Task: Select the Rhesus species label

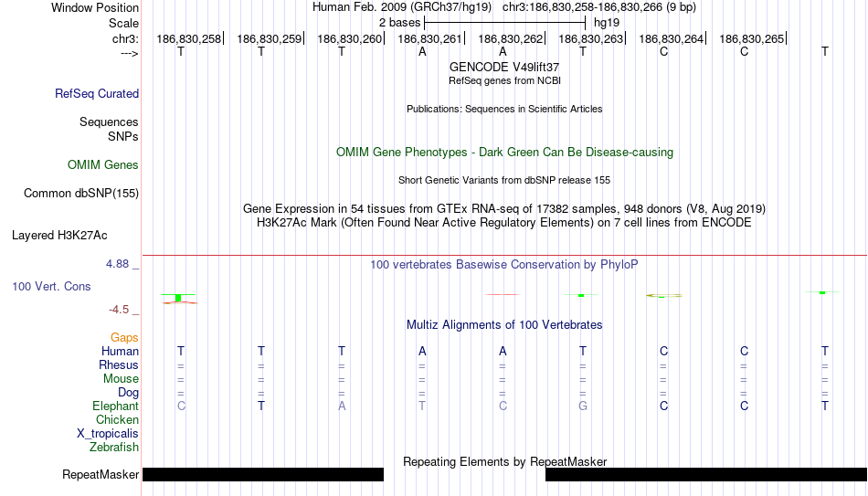Action: (x=119, y=365)
